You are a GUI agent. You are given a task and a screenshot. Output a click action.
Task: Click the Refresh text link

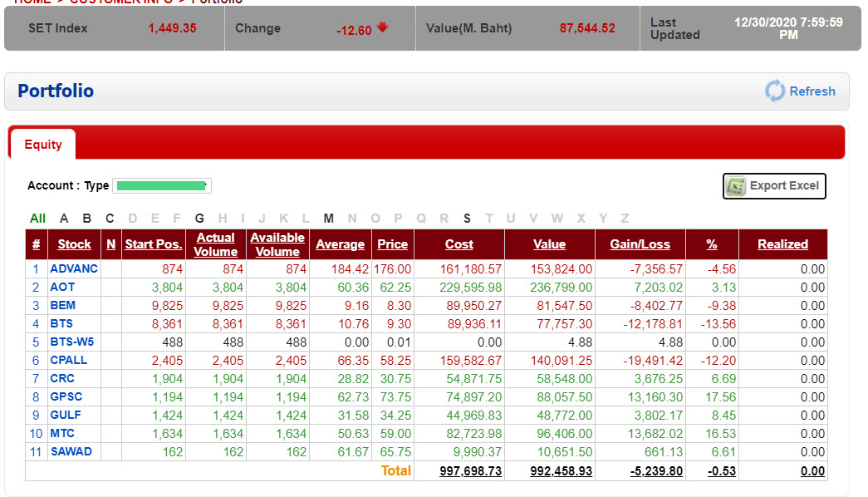tap(812, 91)
